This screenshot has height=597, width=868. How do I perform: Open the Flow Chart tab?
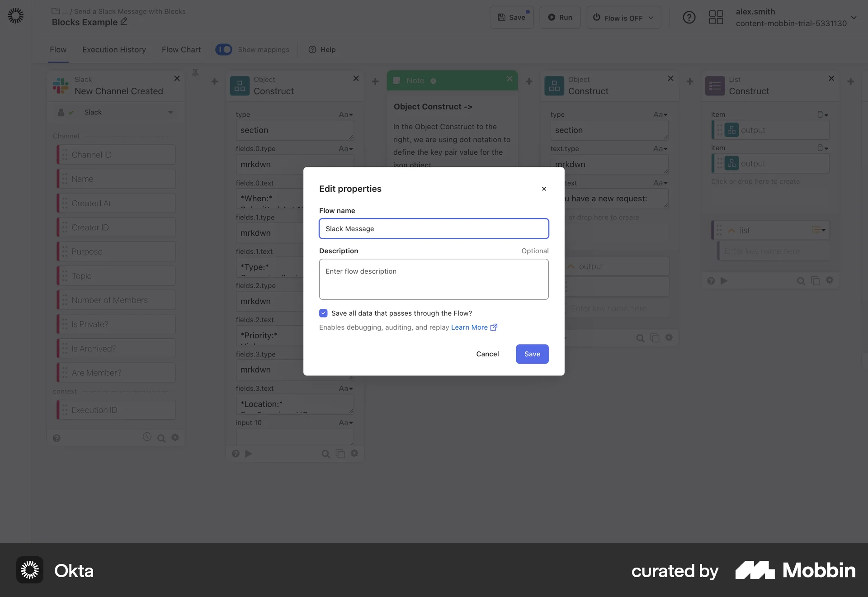181,50
